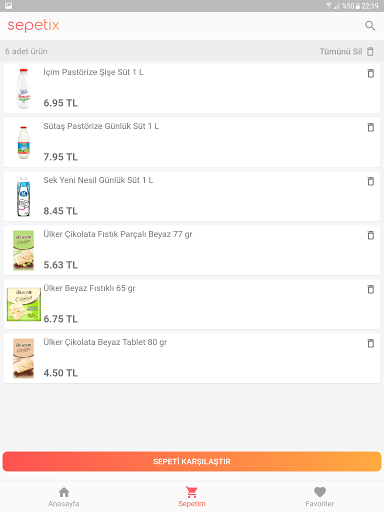Go to the Anasayfa tab
This screenshot has height=512, width=384.
pyautogui.click(x=64, y=497)
